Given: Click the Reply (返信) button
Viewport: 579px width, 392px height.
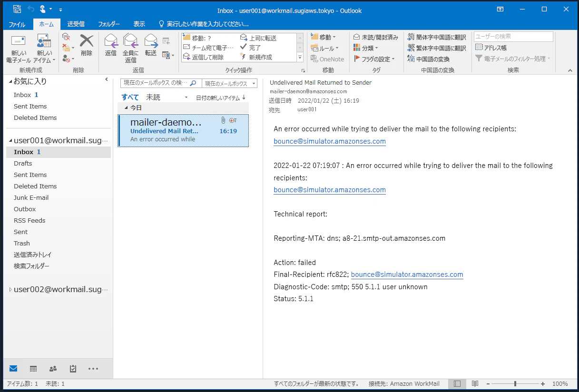Looking at the screenshot, I should 111,46.
